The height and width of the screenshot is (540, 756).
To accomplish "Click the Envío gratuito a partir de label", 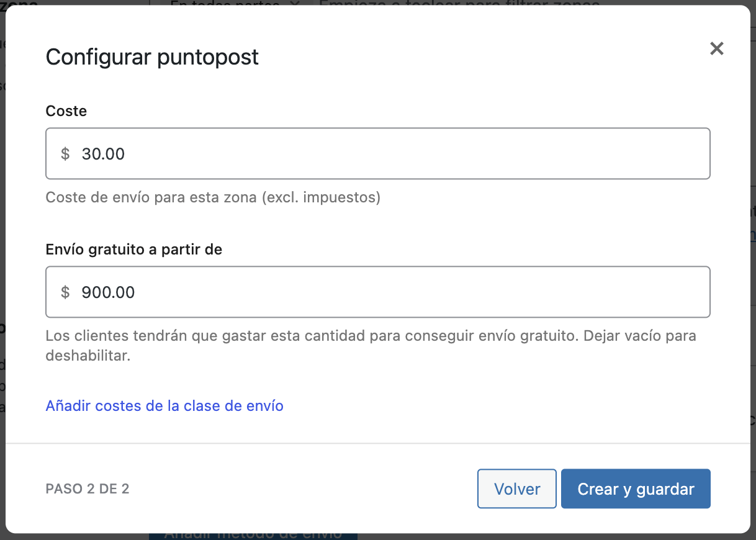I will [133, 249].
